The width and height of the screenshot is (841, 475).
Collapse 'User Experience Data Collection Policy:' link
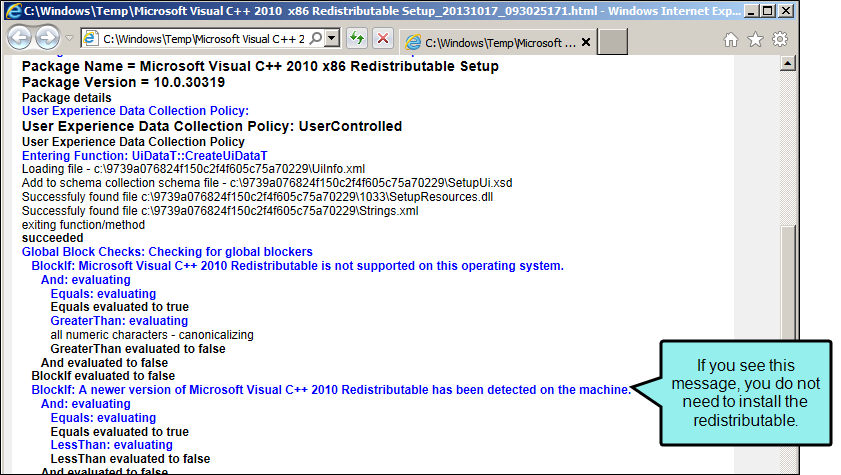(x=135, y=111)
